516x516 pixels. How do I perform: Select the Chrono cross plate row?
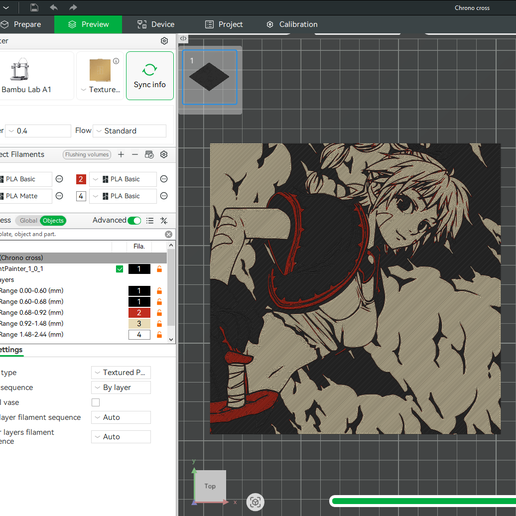pos(83,258)
